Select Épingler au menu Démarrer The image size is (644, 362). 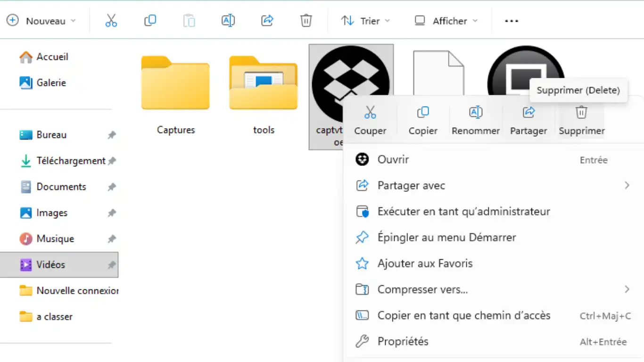(446, 238)
